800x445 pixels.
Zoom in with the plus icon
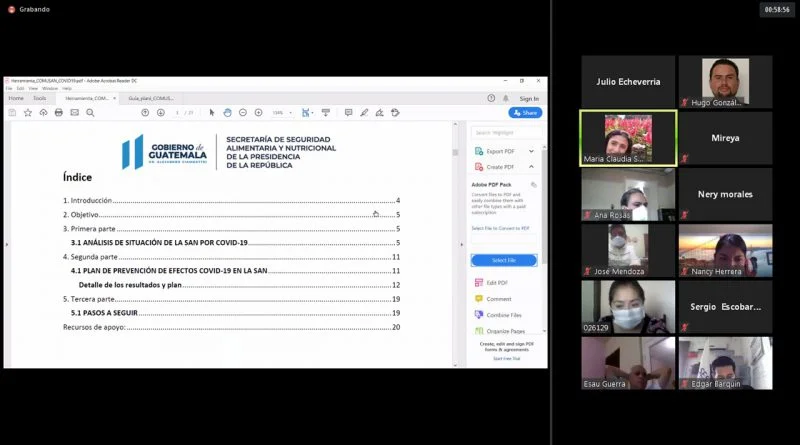(259, 113)
